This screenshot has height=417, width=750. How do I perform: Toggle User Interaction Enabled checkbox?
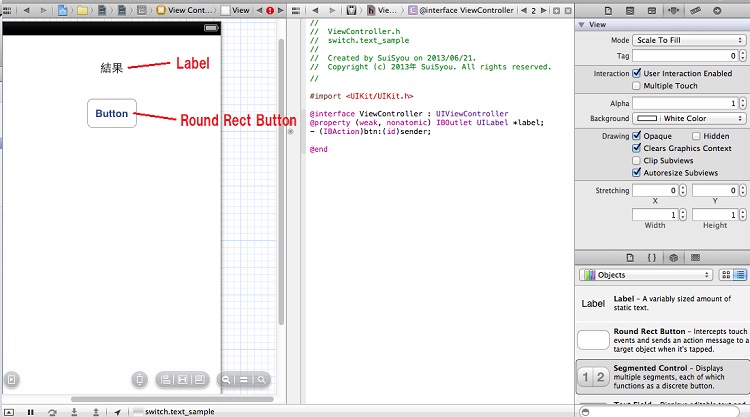638,73
